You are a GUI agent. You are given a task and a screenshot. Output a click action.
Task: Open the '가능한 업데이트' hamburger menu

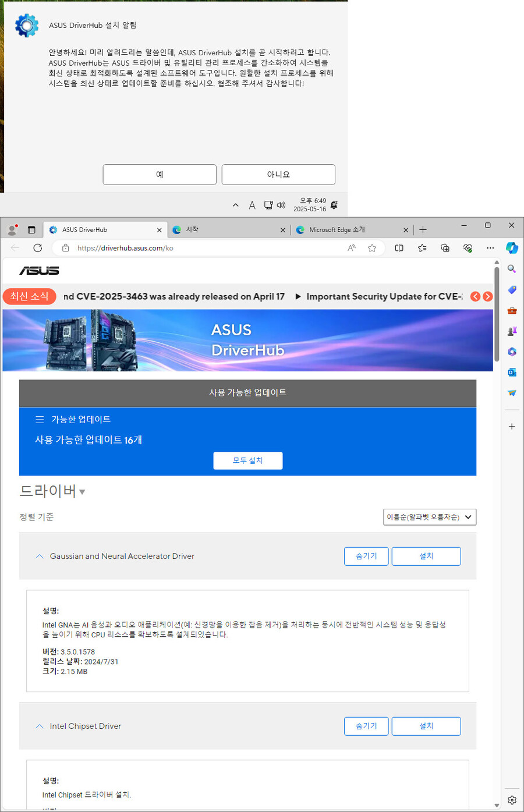pyautogui.click(x=40, y=420)
